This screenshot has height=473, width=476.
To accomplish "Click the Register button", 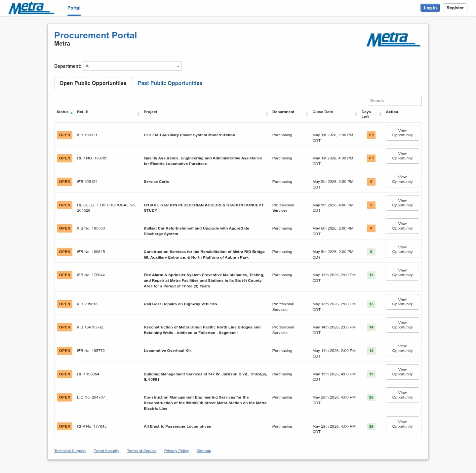I will coord(455,8).
